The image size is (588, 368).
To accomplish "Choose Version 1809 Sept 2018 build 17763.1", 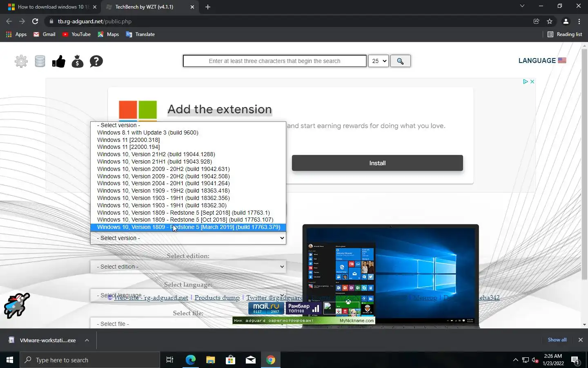I will [188, 213].
